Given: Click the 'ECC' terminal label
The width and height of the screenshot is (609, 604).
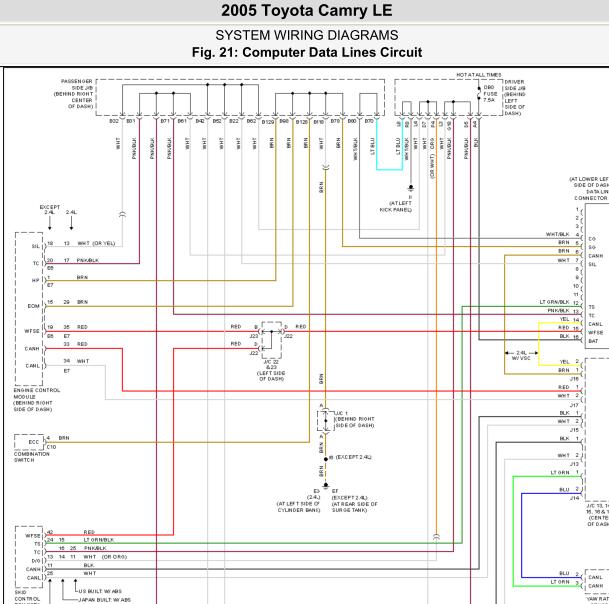Looking at the screenshot, I should (33, 442).
